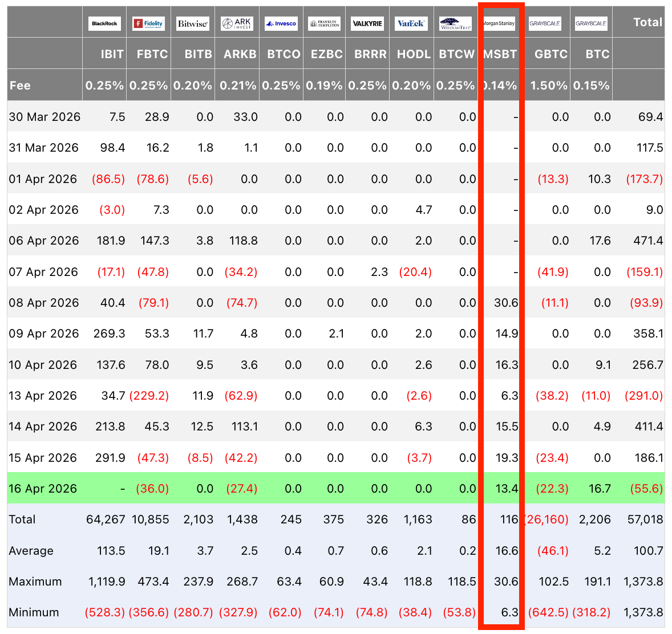Click the 100.7 average total value
The height and width of the screenshot is (634, 672).
pos(649,550)
